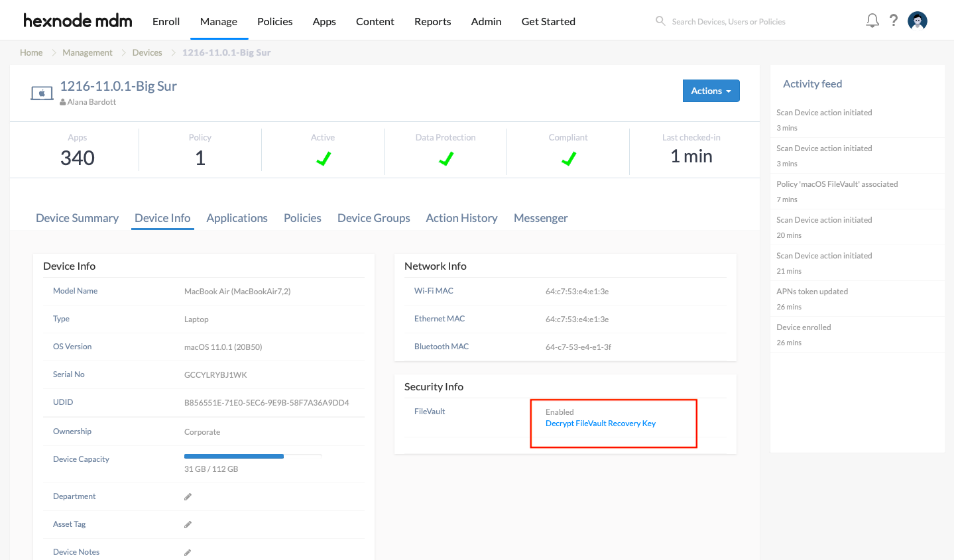Click the UDID value B856551E-71E0-5EC6
Viewport: 954px width, 560px height.
pos(267,403)
